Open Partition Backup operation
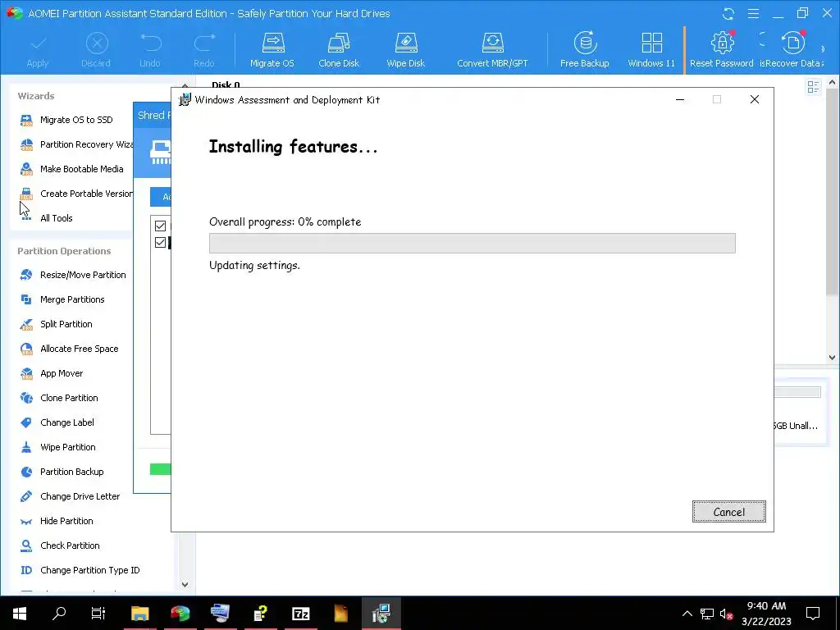 point(62,472)
